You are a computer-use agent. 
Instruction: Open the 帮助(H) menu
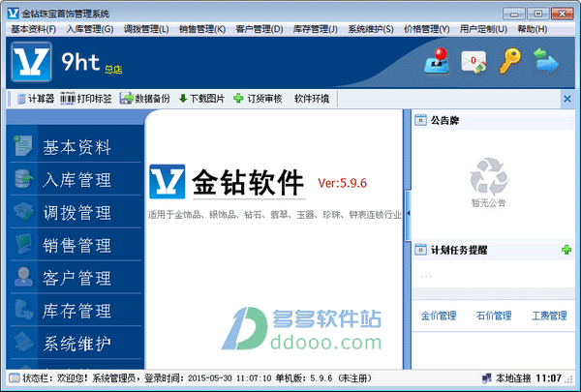(x=533, y=29)
